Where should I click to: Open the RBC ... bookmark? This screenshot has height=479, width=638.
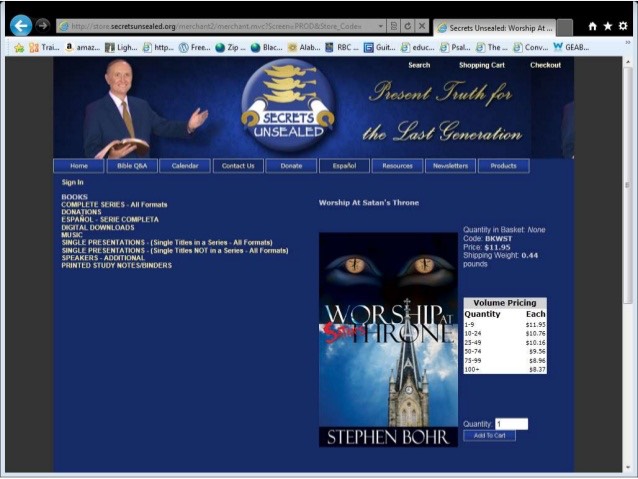342,47
